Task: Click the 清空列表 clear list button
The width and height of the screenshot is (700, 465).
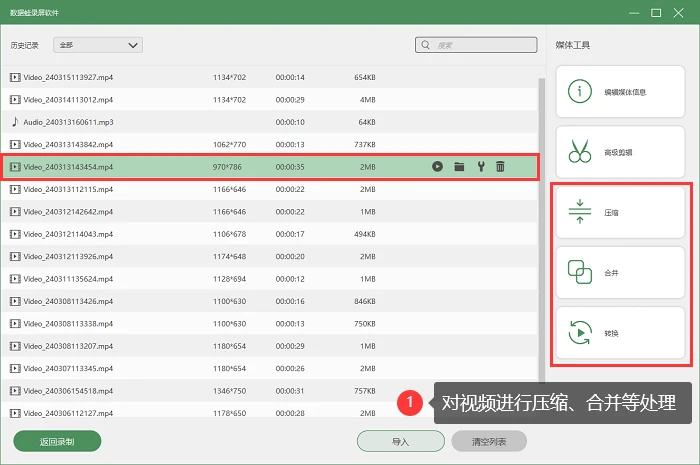Action: 489,441
